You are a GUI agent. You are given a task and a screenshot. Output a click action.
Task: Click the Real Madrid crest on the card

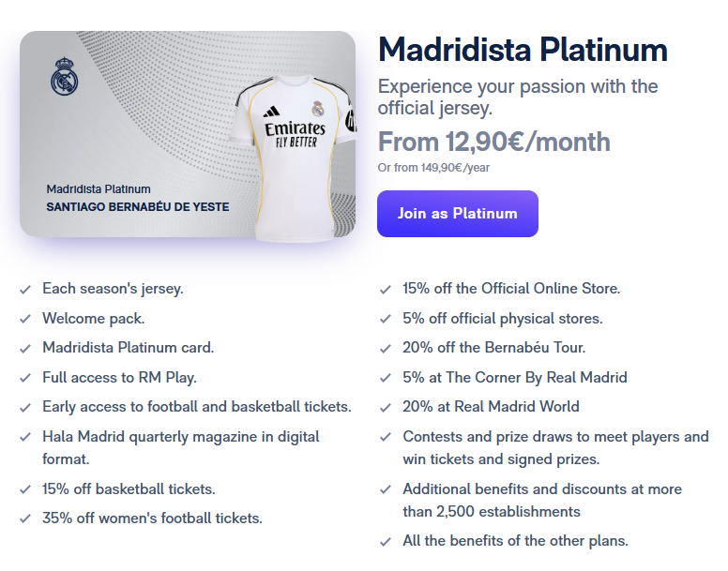pyautogui.click(x=64, y=77)
